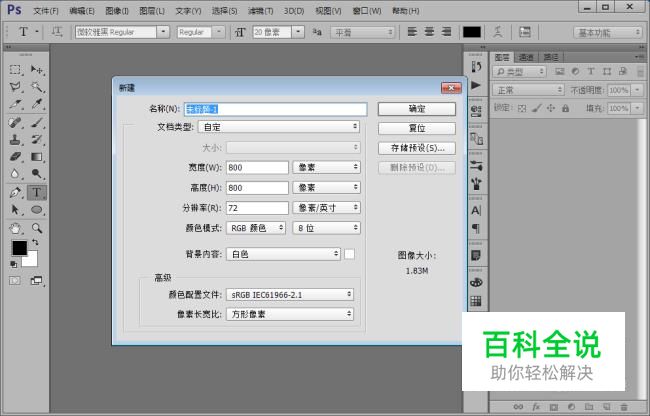Open the Brush Presets panel icon
Image resolution: width=650 pixels, height=416 pixels.
tap(476, 183)
